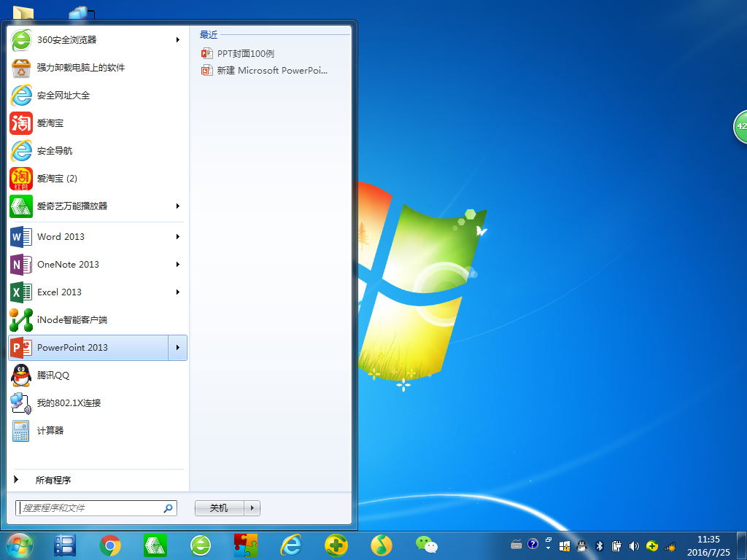Expand 爱奇艺万能播放器 jump list arrow
The image size is (747, 560).
(x=178, y=206)
